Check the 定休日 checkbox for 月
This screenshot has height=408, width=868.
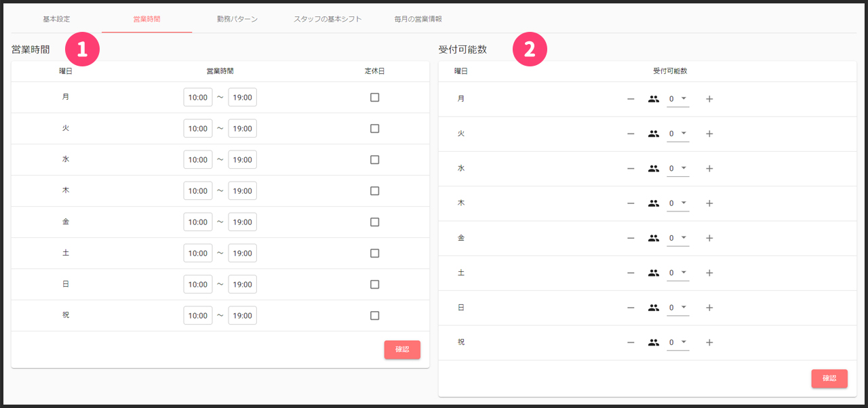pos(374,98)
